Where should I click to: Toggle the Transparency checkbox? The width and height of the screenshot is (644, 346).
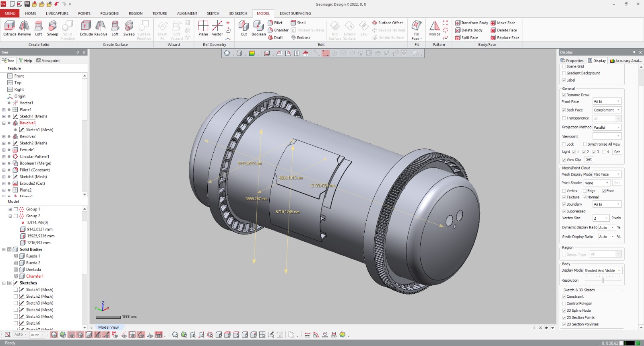pos(564,118)
